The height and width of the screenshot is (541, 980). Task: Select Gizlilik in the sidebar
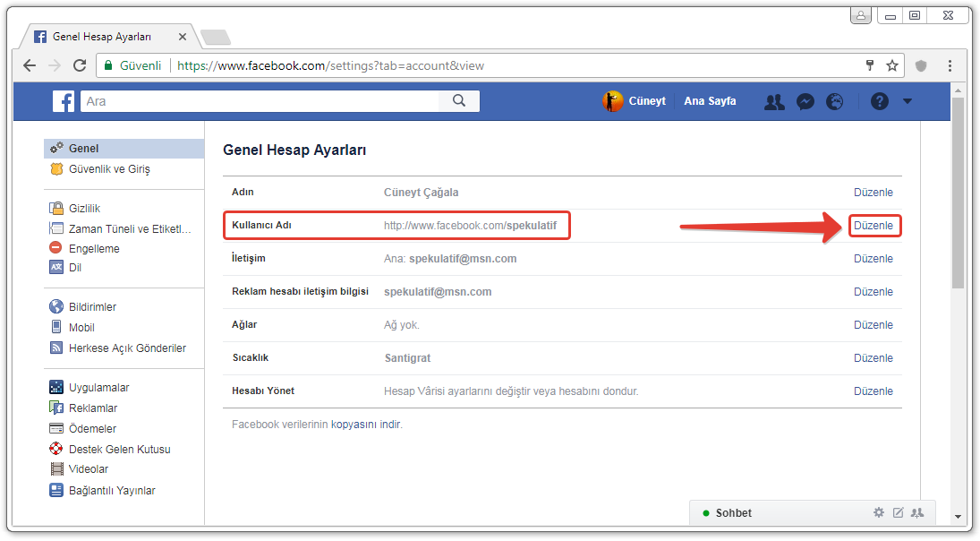[x=84, y=208]
